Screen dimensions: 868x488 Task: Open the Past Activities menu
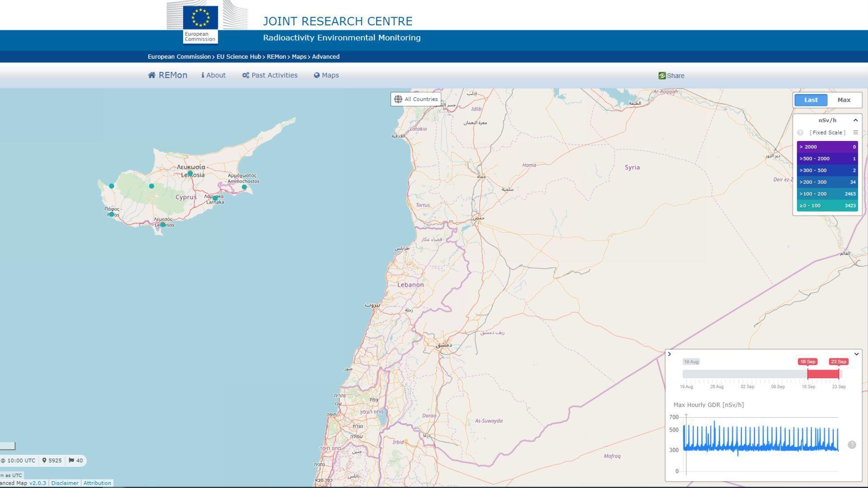[270, 75]
